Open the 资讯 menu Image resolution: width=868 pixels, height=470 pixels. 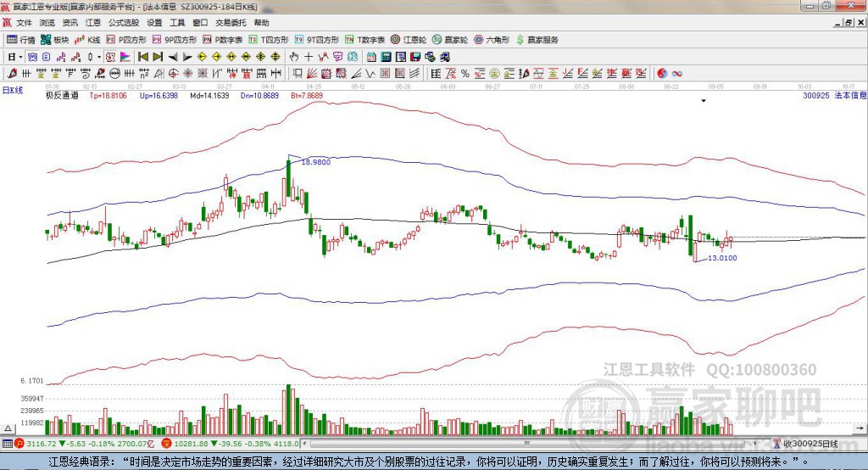70,23
